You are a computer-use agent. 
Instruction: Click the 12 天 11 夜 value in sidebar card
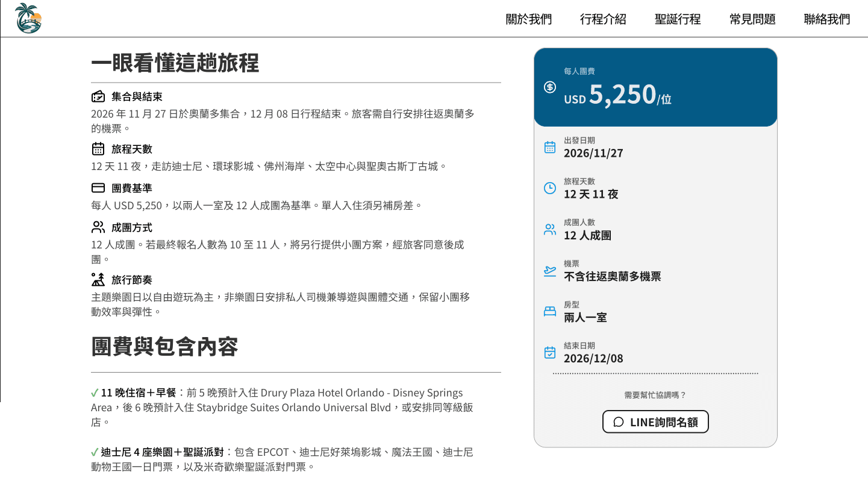(592, 194)
